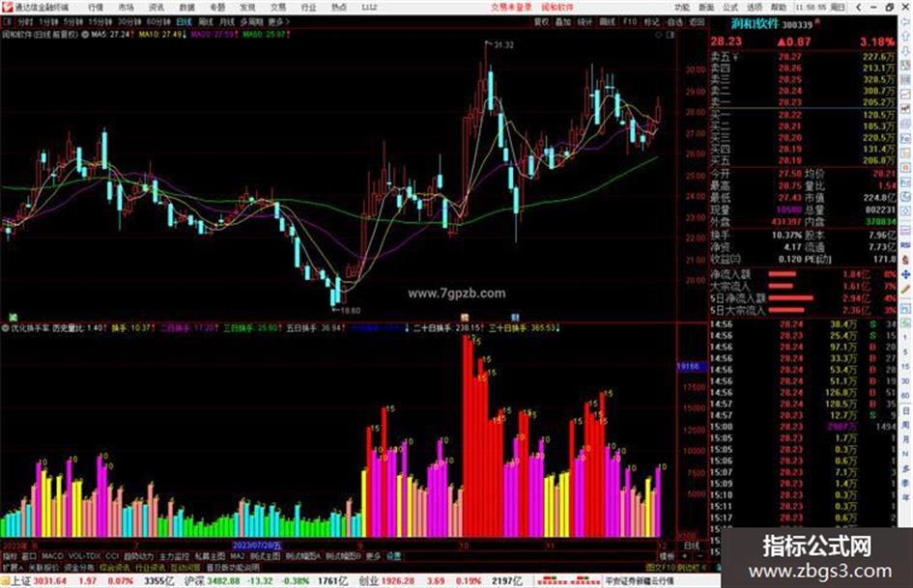
Task: Click the 统计 statistics button
Action: [x=585, y=21]
